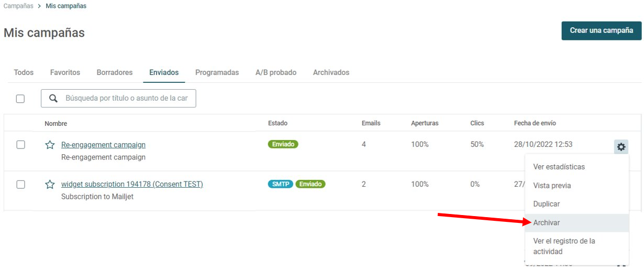The height and width of the screenshot is (268, 644).
Task: Tick the widget subscription campaign checkbox
Action: pos(20,184)
